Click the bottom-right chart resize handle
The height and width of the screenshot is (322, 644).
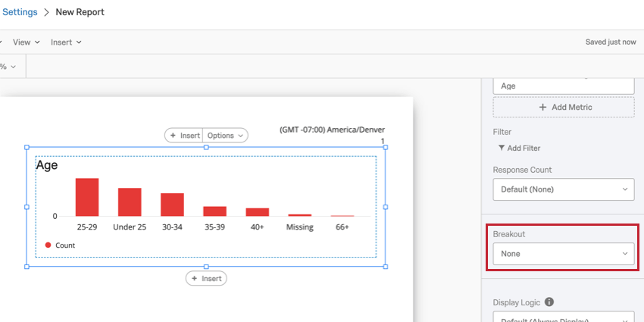(x=385, y=267)
